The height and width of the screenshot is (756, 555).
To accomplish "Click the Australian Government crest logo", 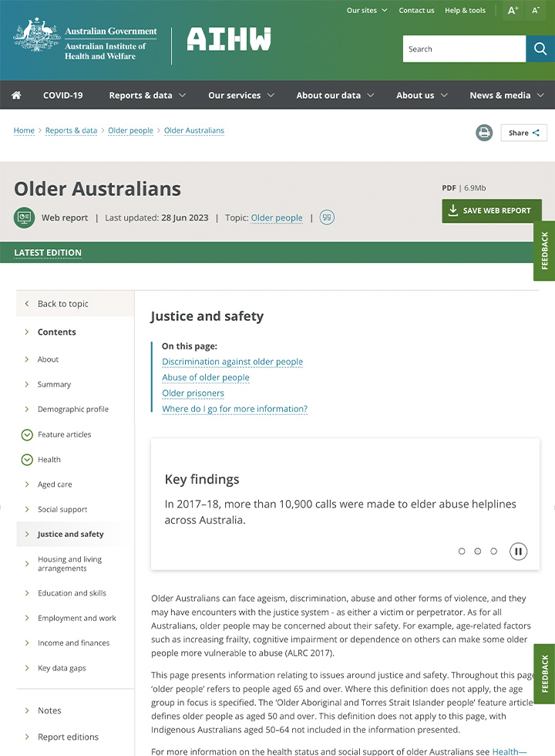I will pos(37,35).
